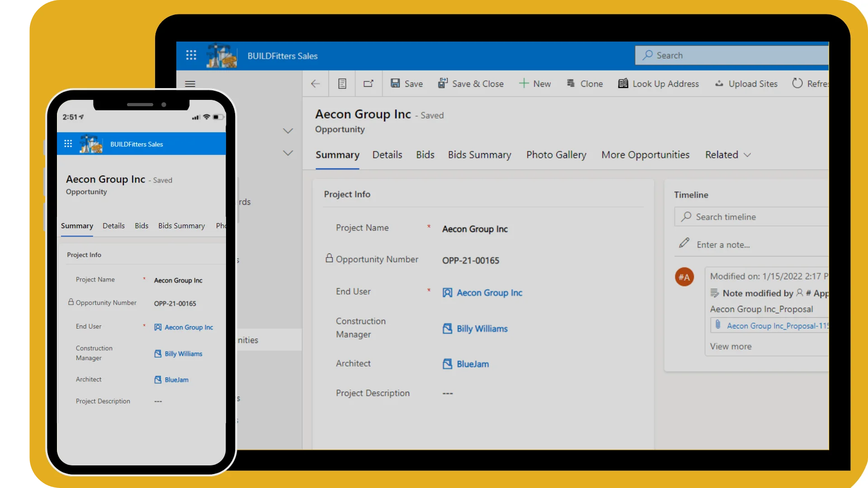Click desktop search magnifier icon
The height and width of the screenshot is (488, 868).
pos(647,55)
